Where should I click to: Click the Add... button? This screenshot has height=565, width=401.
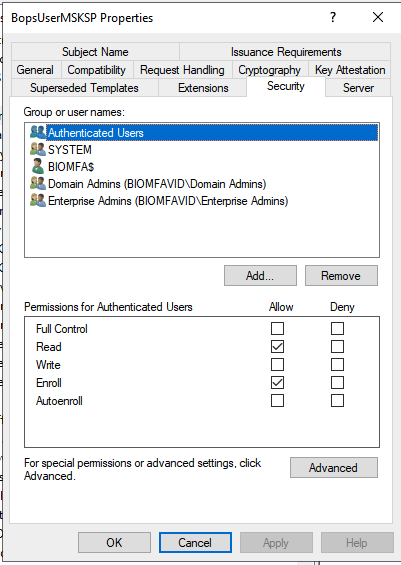[x=260, y=276]
